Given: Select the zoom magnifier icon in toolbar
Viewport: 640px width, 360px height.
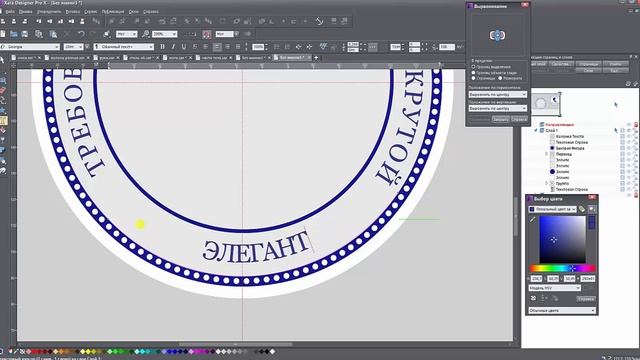Looking at the screenshot, I should click(146, 34).
